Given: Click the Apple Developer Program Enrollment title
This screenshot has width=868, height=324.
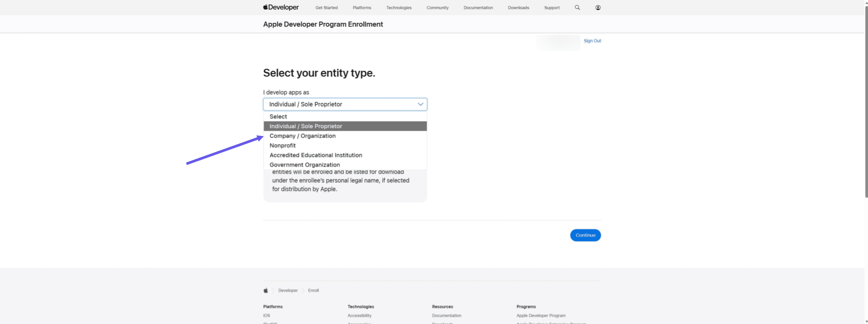Looking at the screenshot, I should pos(323,24).
